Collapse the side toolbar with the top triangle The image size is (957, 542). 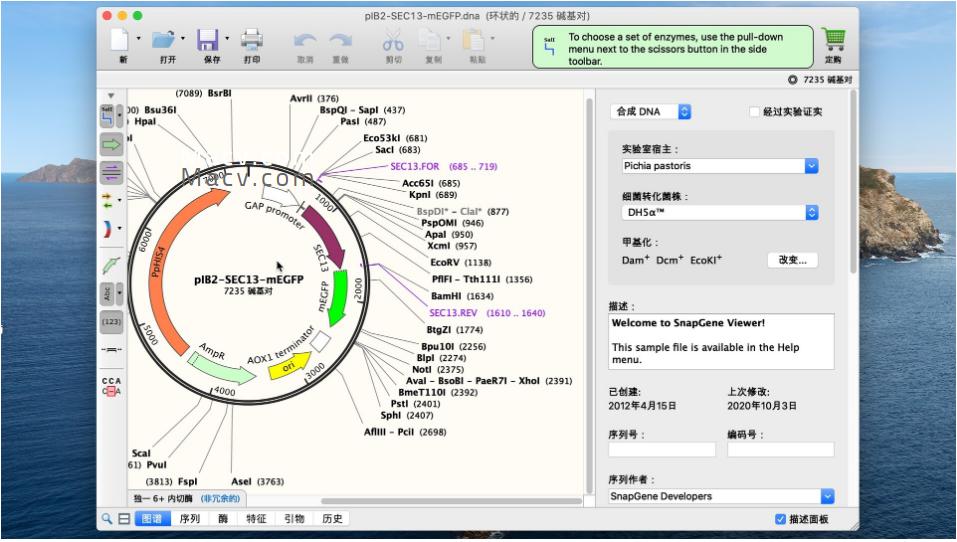point(111,96)
